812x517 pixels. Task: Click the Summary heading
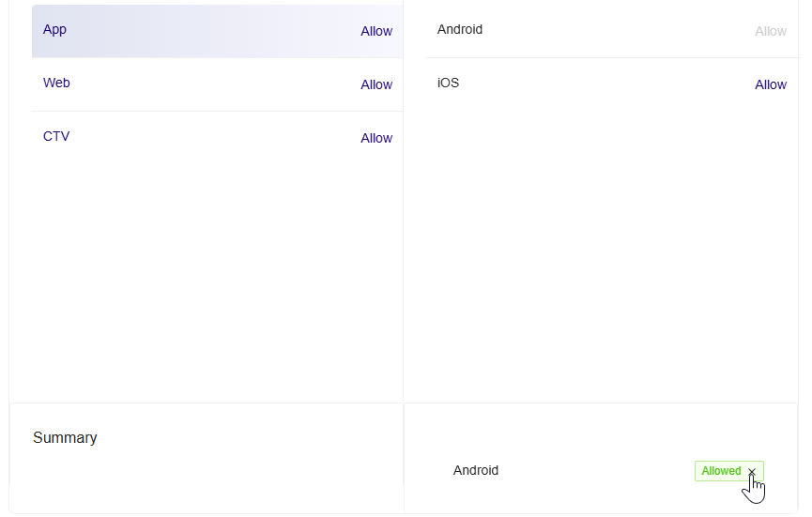(x=65, y=438)
